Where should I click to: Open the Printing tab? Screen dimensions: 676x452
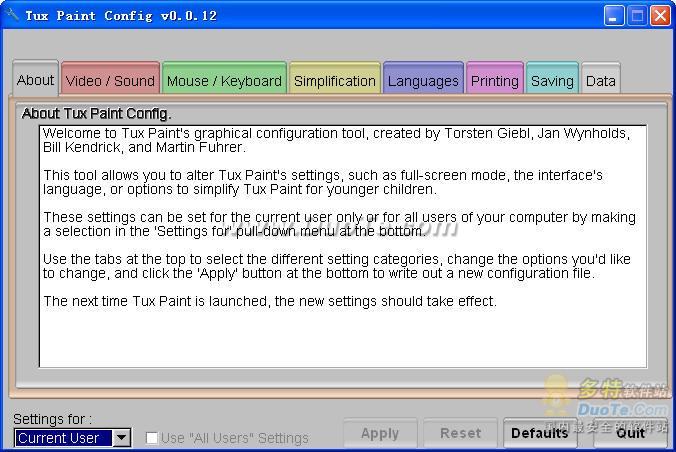[x=495, y=78]
